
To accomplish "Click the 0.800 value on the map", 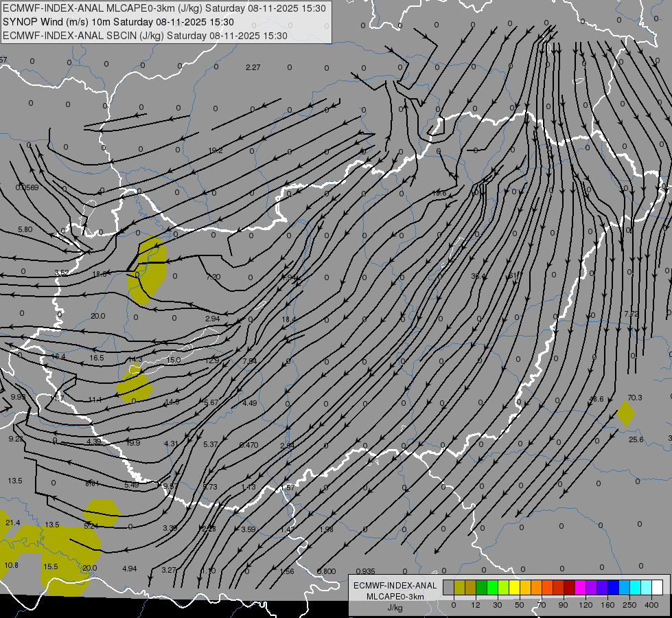I will tap(326, 571).
